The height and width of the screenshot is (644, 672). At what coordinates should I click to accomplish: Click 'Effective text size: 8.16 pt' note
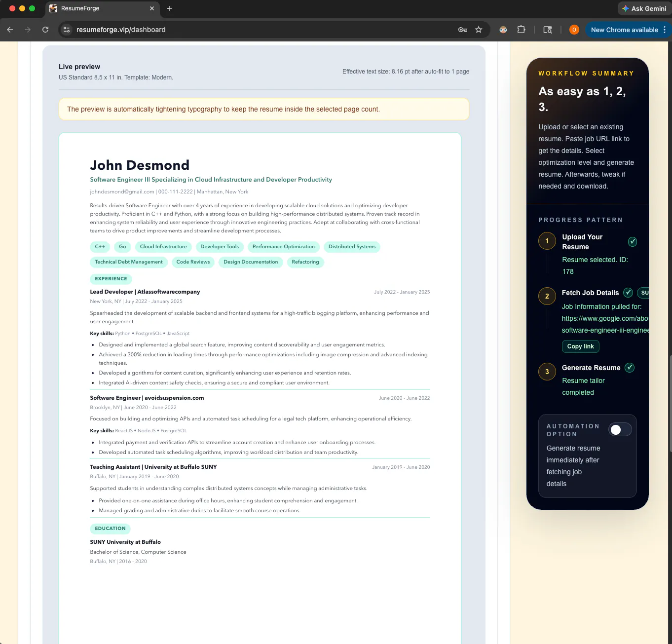pyautogui.click(x=406, y=72)
